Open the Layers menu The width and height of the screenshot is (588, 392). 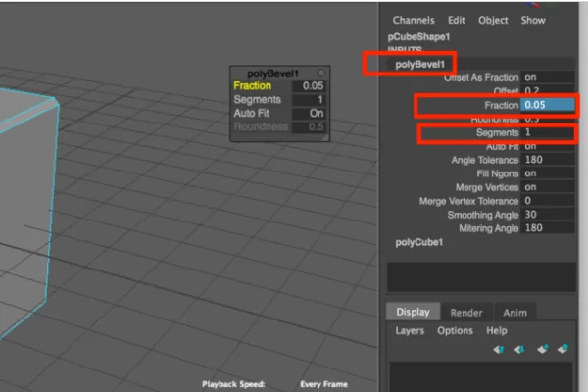pyautogui.click(x=410, y=330)
